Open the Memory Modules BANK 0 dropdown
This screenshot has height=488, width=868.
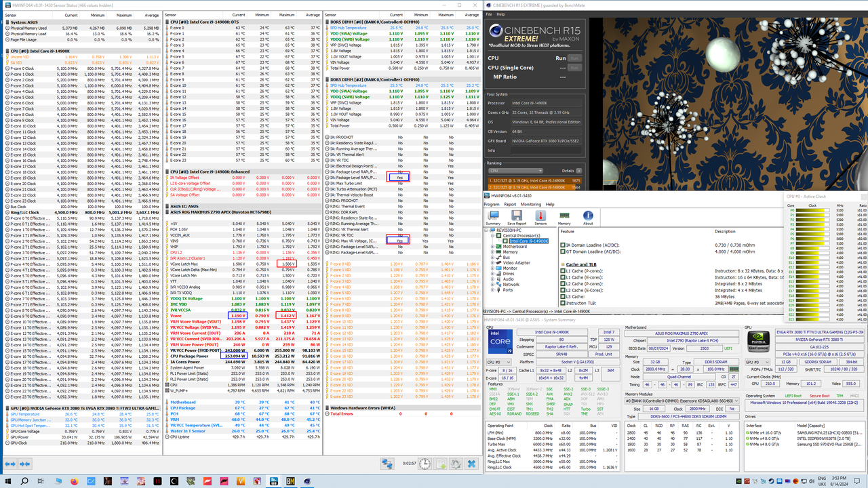click(x=681, y=400)
